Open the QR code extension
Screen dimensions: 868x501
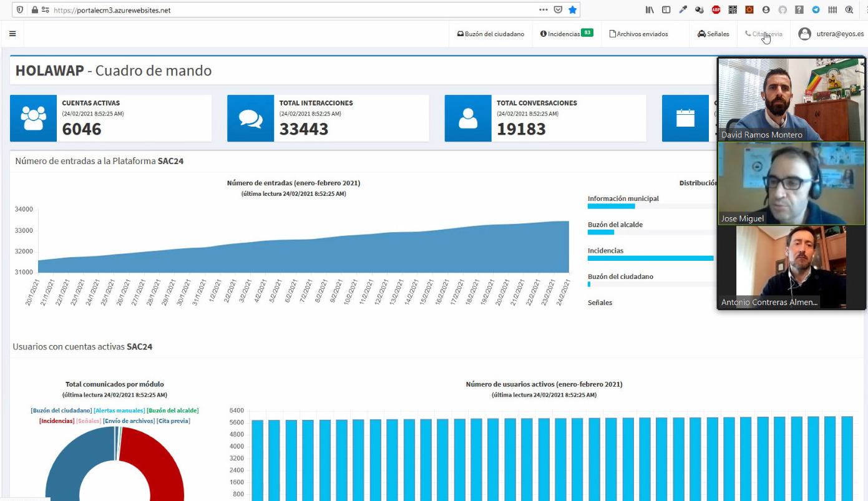point(733,10)
